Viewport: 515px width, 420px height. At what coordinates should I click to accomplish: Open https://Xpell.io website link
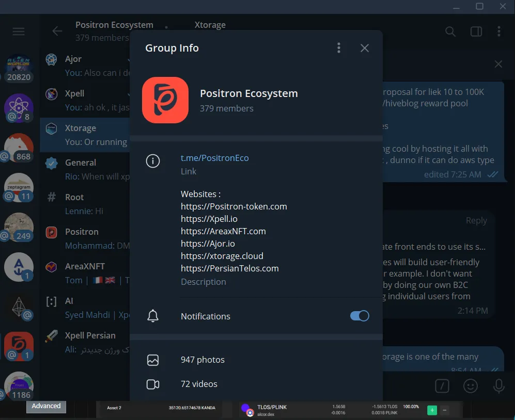tap(209, 219)
